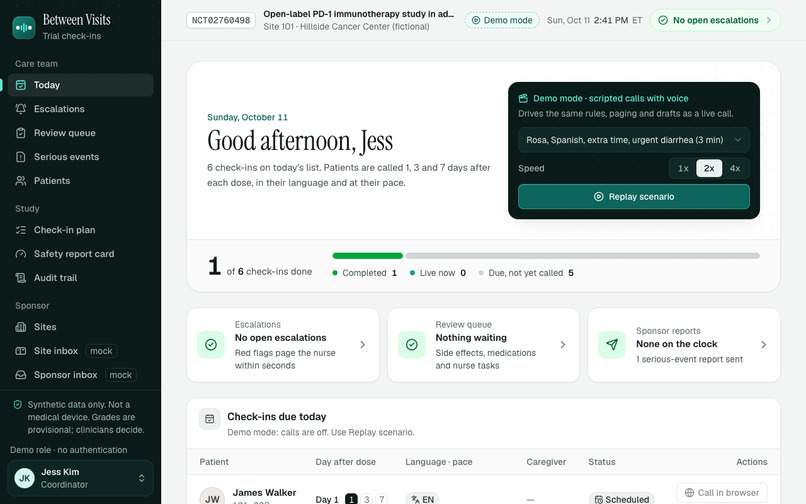Click the Review queue clipboard icon

pos(21,133)
